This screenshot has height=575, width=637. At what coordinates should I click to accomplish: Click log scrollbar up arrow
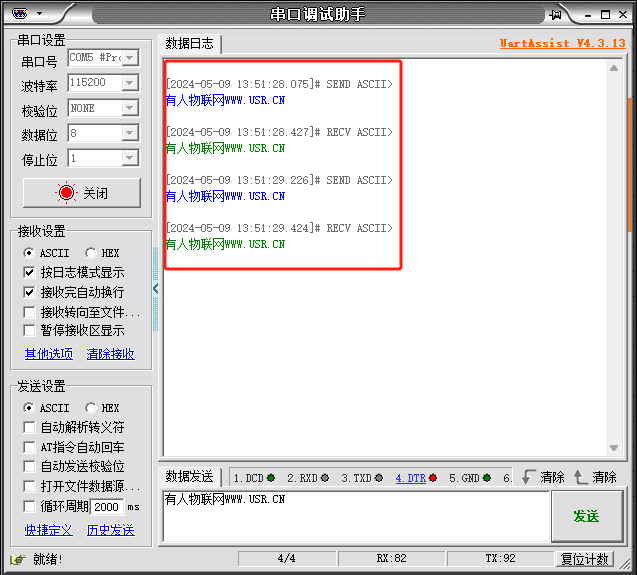click(614, 68)
